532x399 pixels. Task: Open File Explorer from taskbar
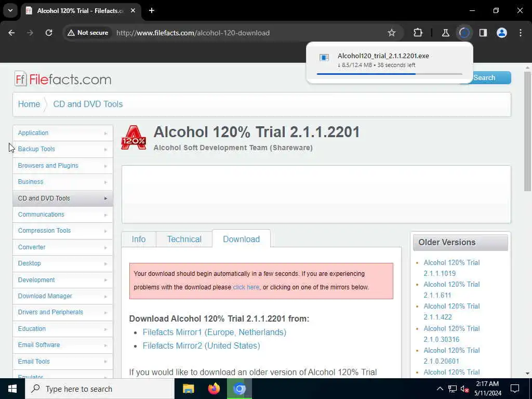point(188,389)
